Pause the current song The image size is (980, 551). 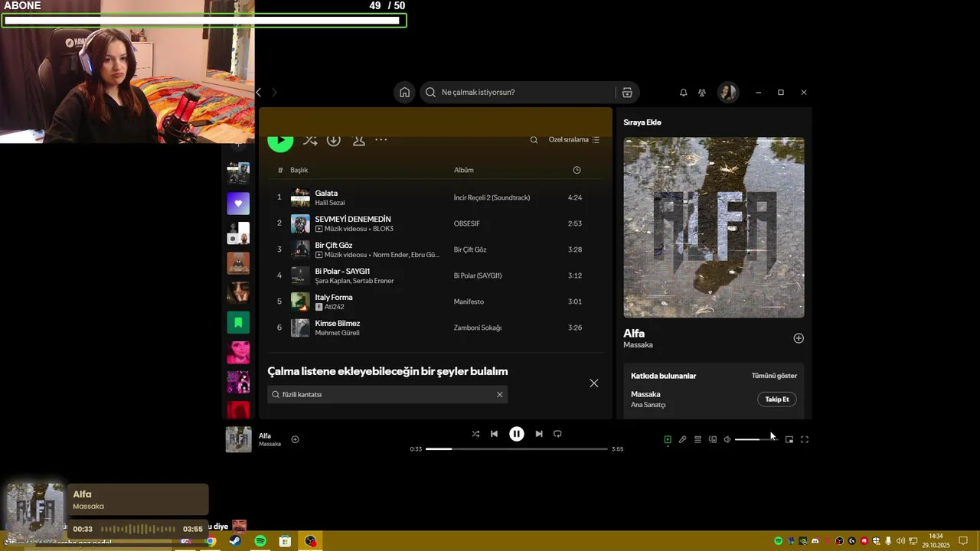517,434
